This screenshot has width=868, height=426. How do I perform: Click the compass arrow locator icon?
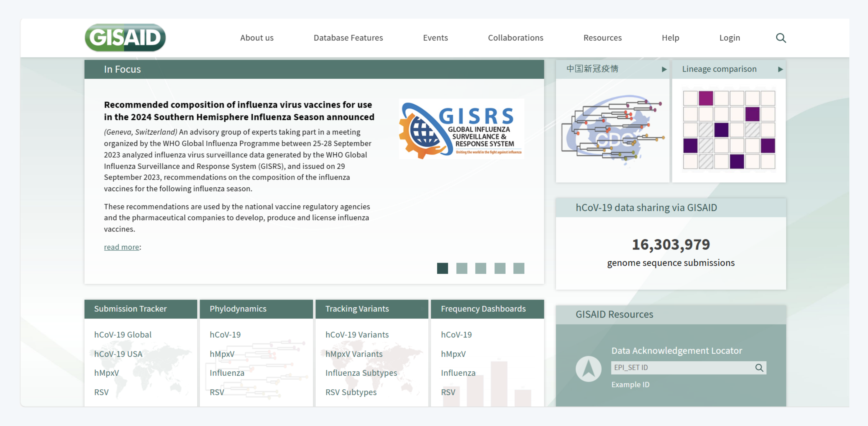(x=588, y=369)
